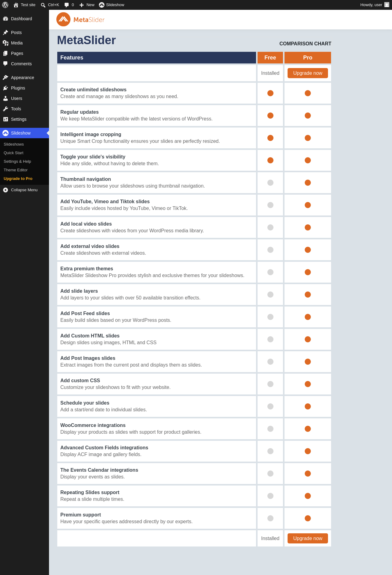392x575 pixels.
Task: Click the Slideshow icon in admin bar
Action: point(102,5)
